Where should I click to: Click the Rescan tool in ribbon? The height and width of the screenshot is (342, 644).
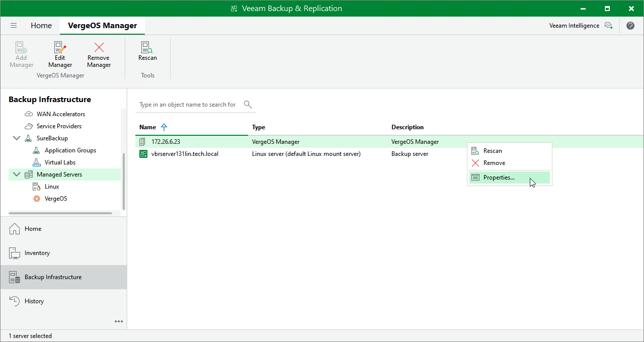[147, 51]
